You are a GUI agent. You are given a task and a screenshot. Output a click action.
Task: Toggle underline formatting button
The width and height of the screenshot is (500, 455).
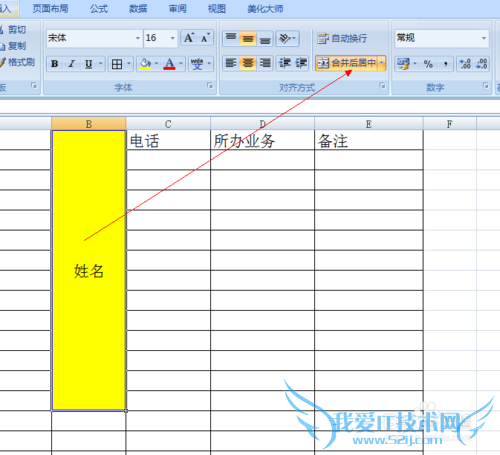pyautogui.click(x=88, y=64)
